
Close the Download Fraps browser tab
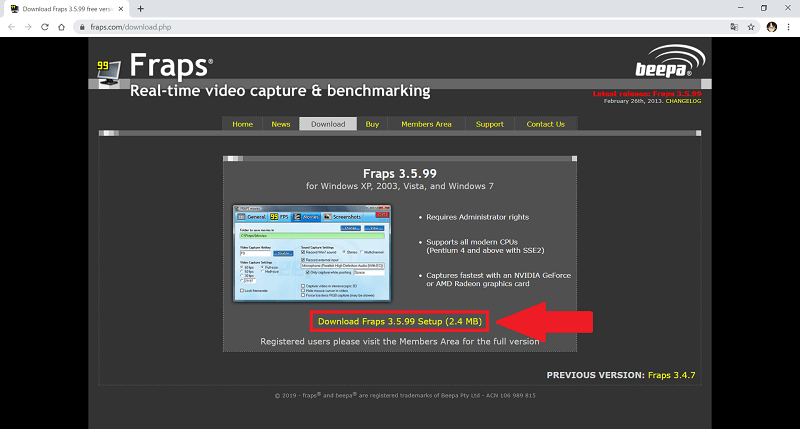[122, 8]
